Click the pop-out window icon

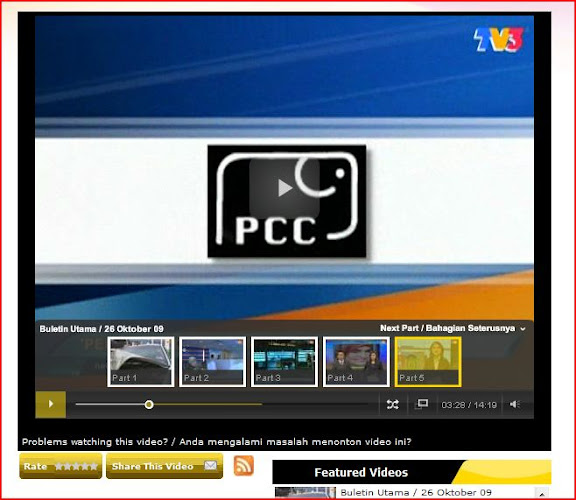point(422,404)
